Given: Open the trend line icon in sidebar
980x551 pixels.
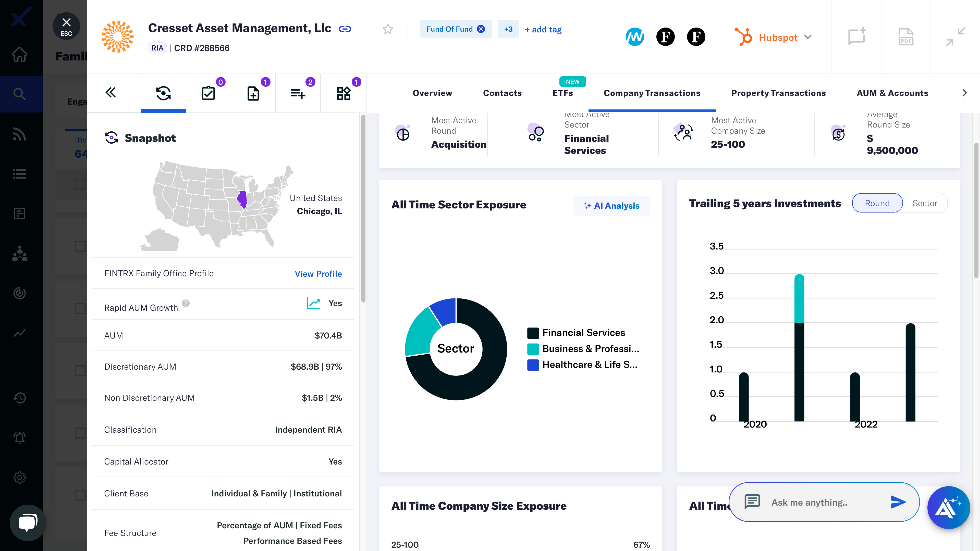Looking at the screenshot, I should click(x=19, y=333).
